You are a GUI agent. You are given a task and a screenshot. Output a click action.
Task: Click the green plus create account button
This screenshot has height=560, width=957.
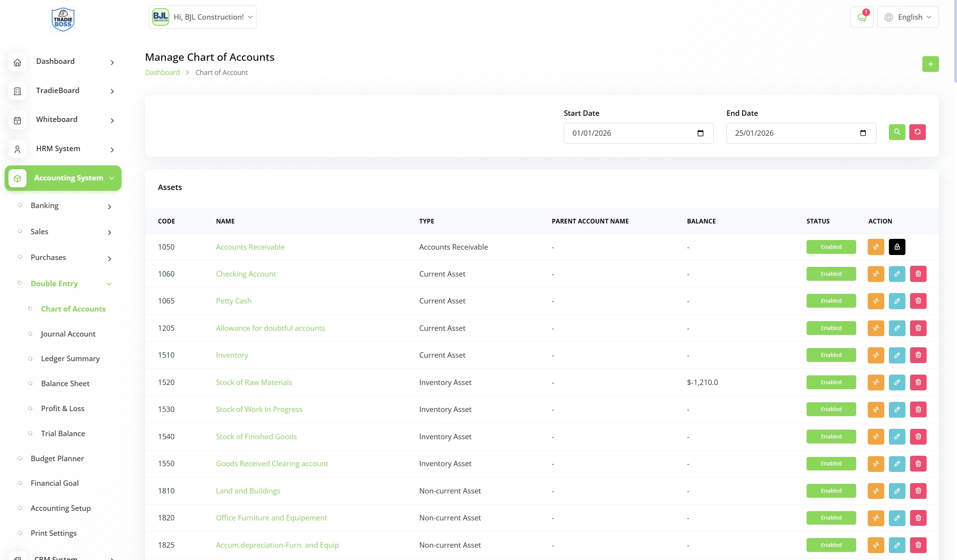tap(930, 64)
